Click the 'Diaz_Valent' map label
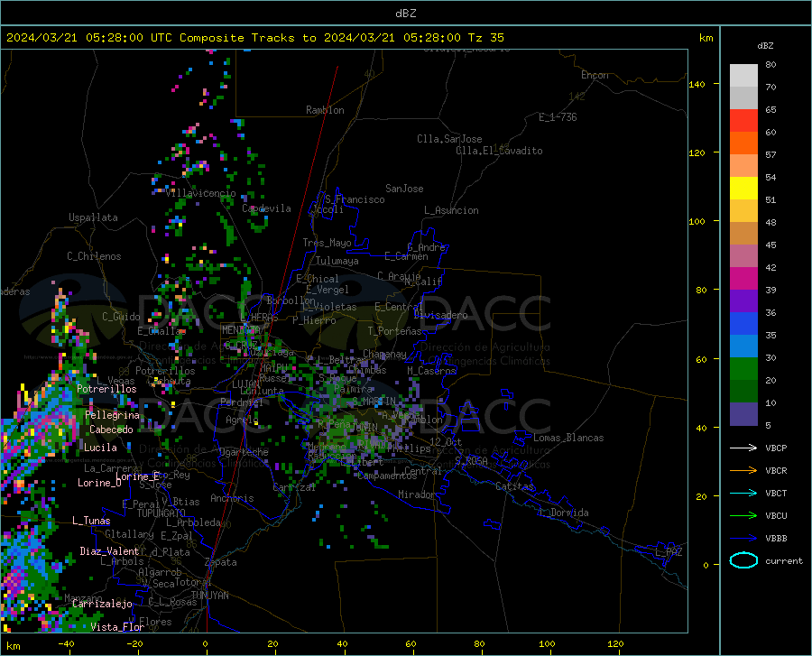This screenshot has height=656, width=812. [x=109, y=551]
